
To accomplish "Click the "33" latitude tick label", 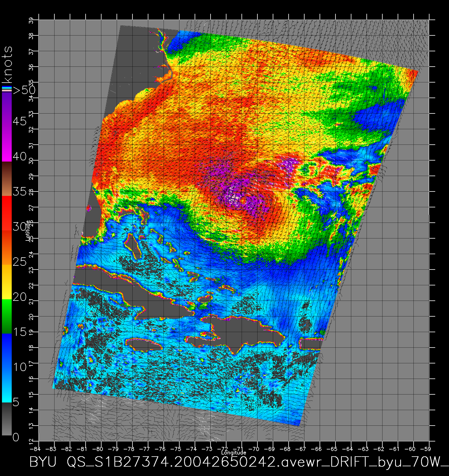I will (x=31, y=114).
